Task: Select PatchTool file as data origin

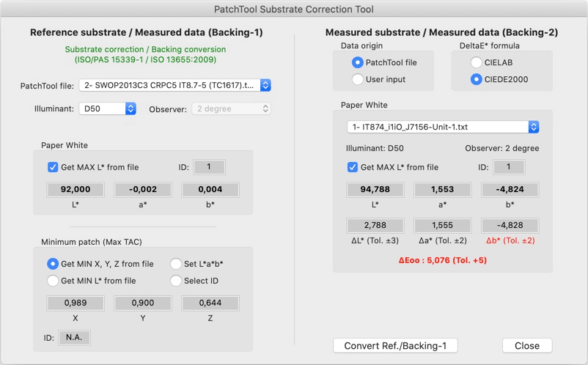Action: pos(358,63)
